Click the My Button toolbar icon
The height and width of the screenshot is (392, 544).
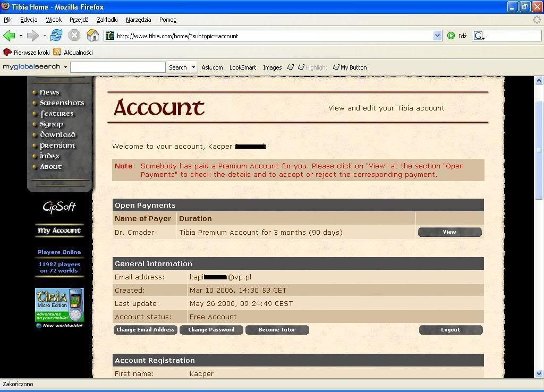[x=336, y=67]
